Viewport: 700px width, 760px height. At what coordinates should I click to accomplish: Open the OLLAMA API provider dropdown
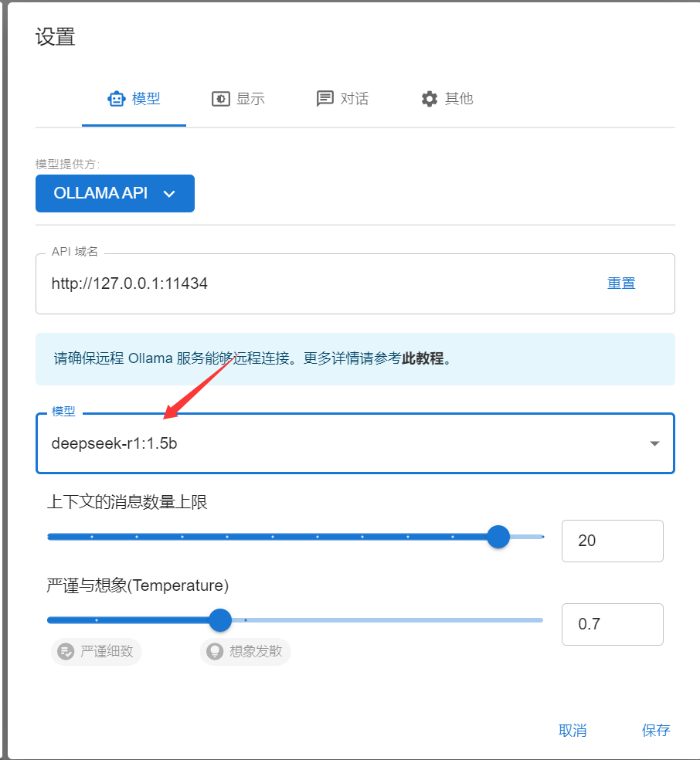[115, 193]
